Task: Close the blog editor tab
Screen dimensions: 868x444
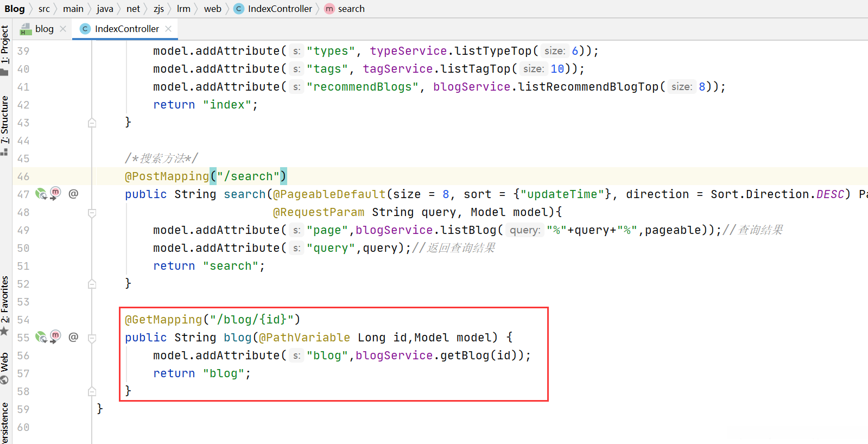Action: (63, 29)
